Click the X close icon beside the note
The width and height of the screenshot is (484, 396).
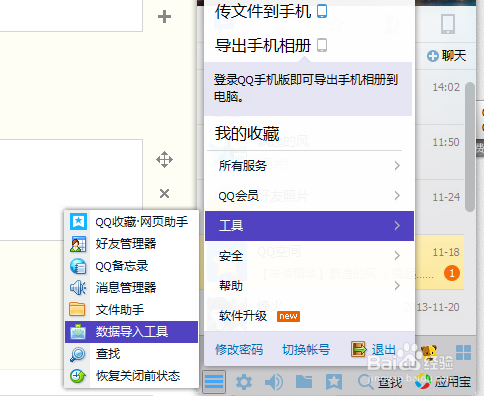[164, 193]
